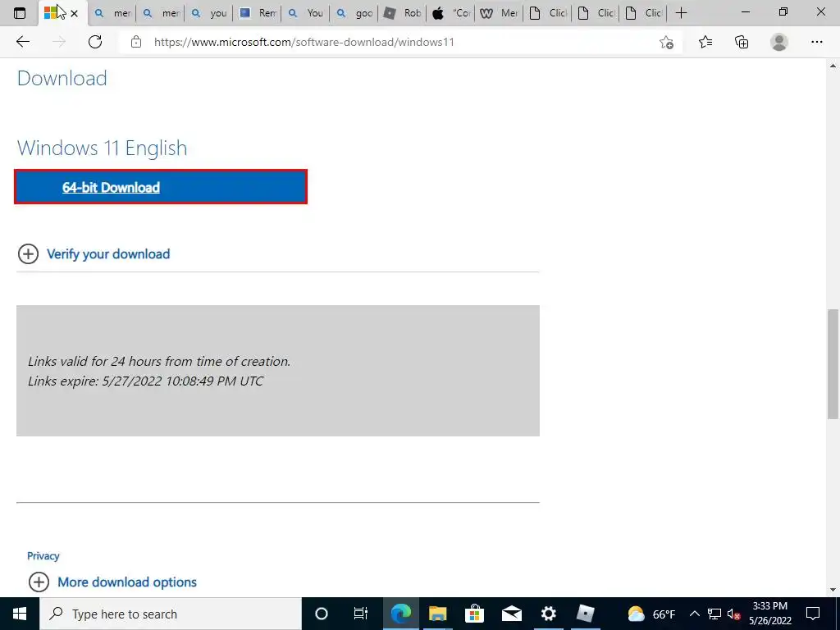
Task: Open the notification center icon
Action: tap(813, 614)
